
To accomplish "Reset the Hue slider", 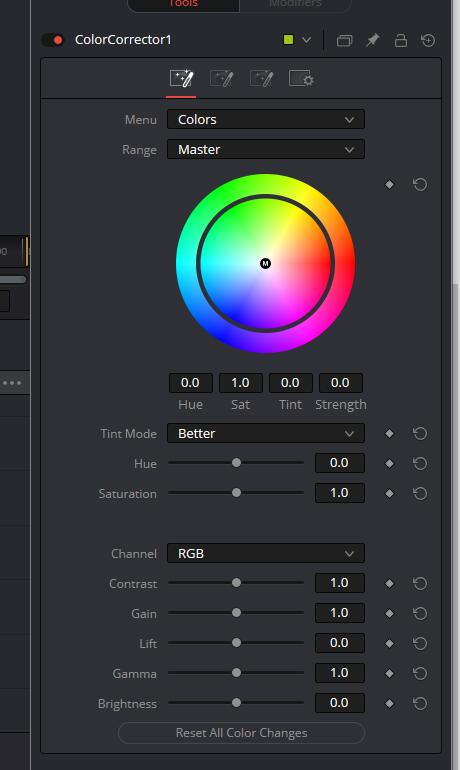I will pyautogui.click(x=420, y=464).
